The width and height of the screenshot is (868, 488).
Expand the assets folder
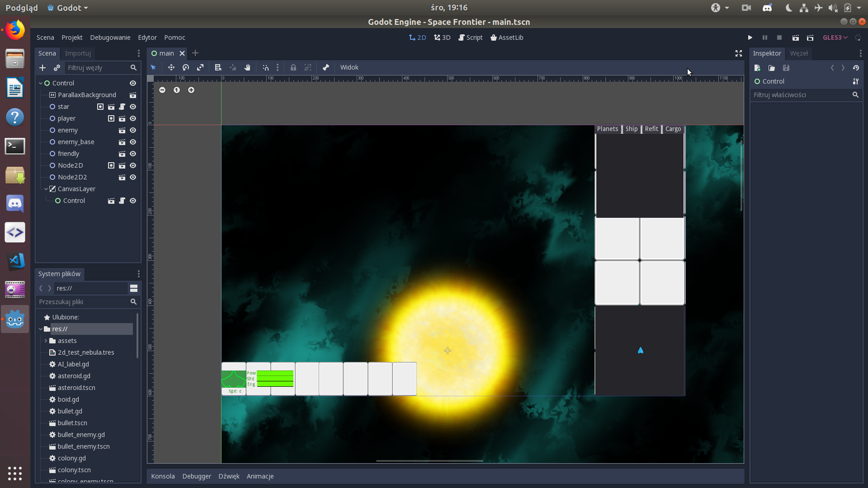pos(46,341)
